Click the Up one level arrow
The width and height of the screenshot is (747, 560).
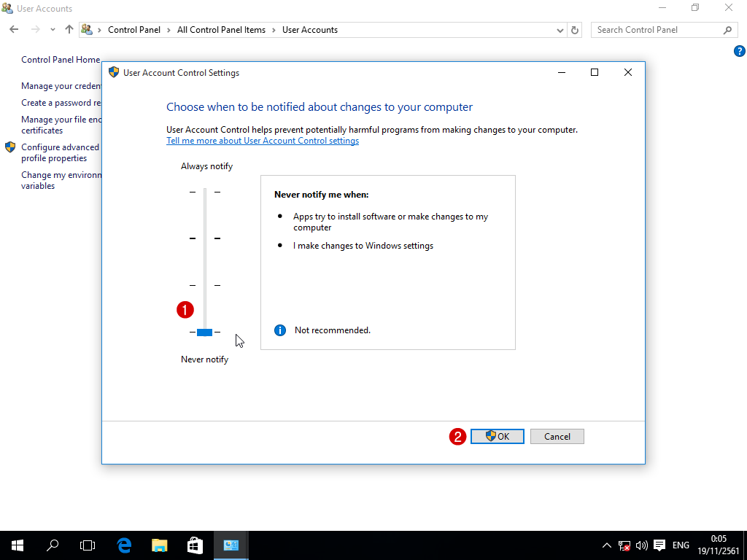coord(69,30)
